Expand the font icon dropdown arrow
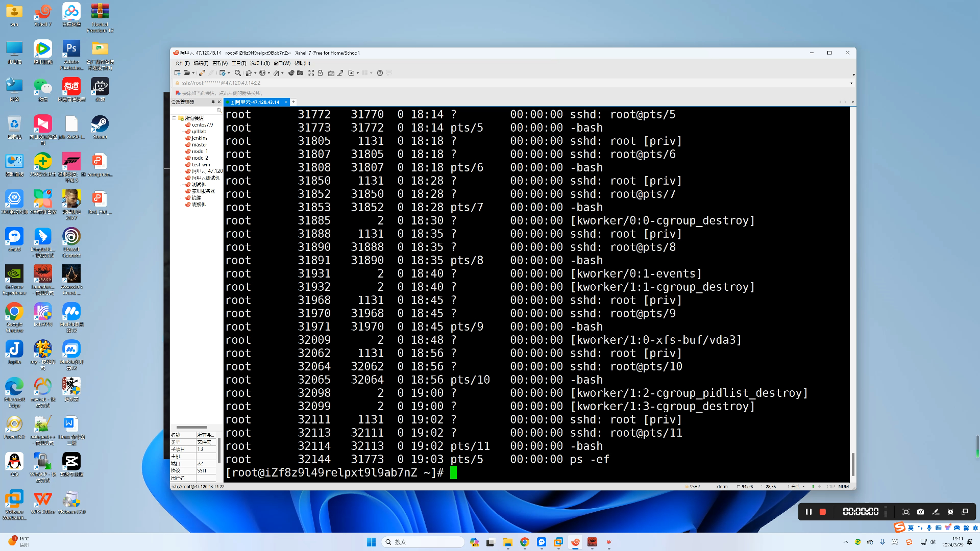This screenshot has width=980, height=551. (282, 73)
